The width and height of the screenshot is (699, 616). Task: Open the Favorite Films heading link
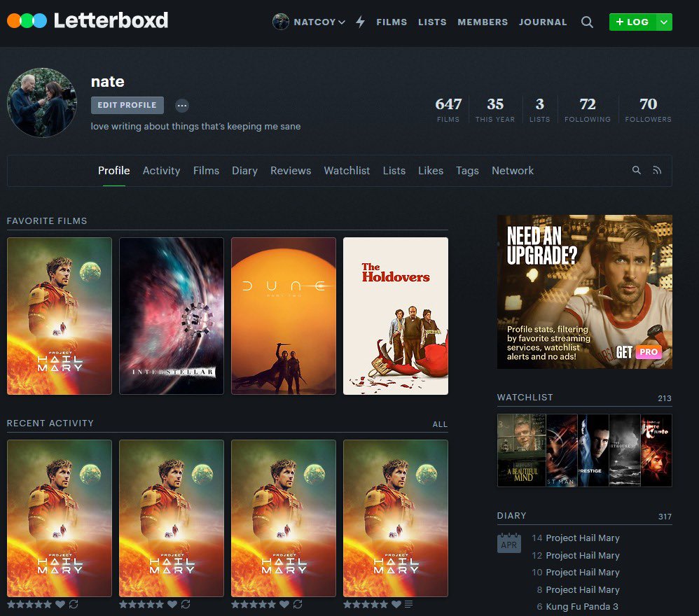[47, 221]
